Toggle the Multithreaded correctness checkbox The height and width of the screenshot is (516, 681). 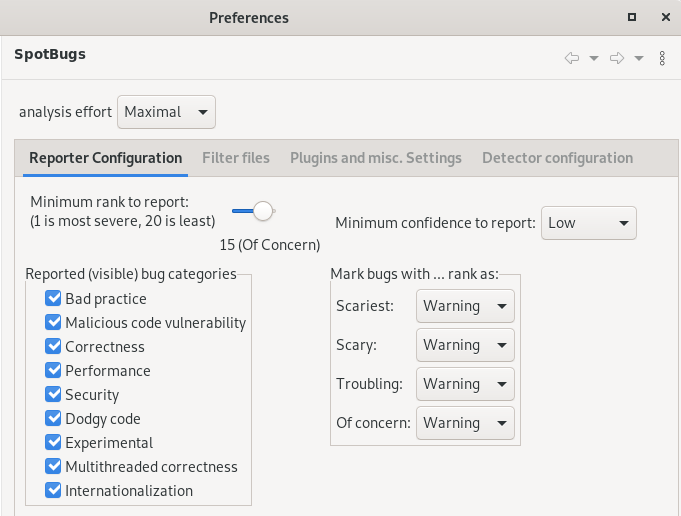pos(53,466)
